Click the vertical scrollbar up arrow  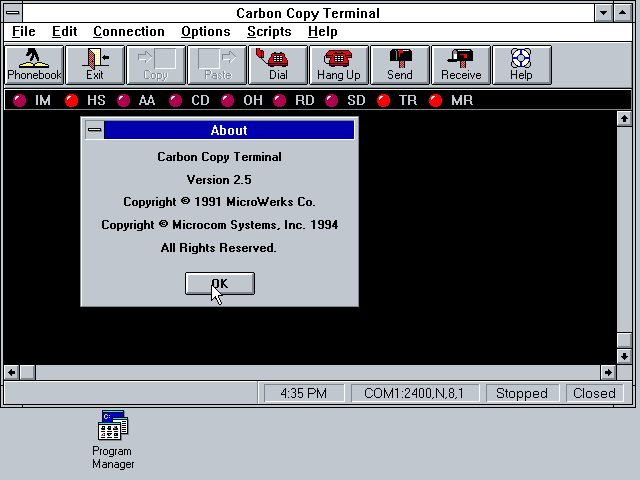point(624,119)
